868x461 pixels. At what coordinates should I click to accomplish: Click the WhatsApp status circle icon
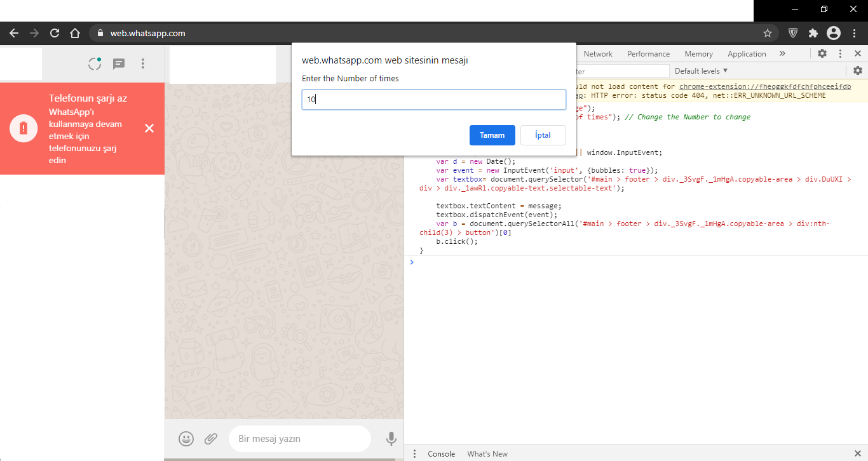pos(95,63)
